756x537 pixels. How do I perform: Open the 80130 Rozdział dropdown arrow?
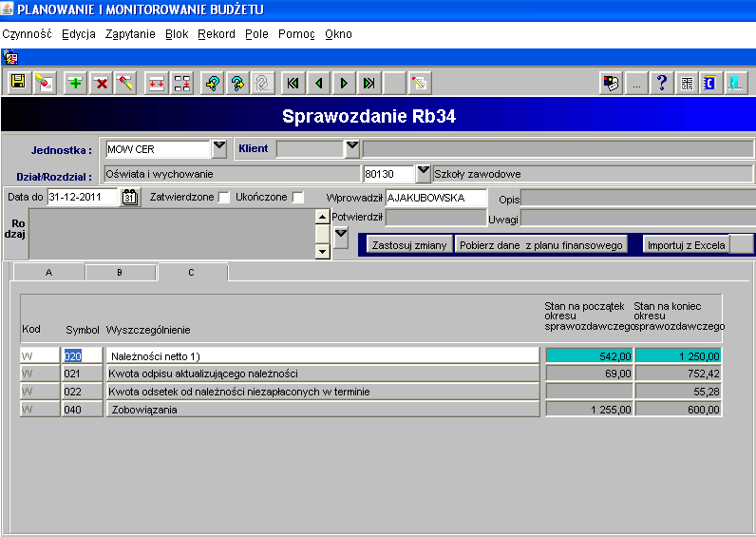[424, 174]
